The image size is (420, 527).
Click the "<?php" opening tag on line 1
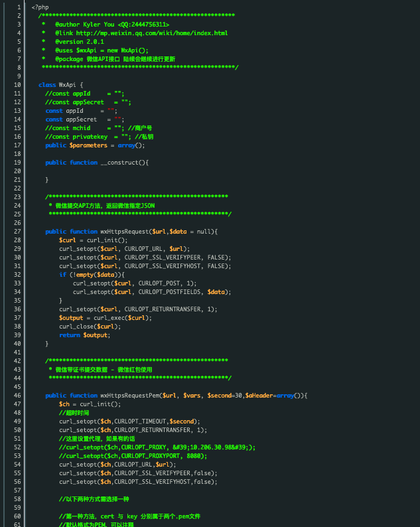(x=40, y=7)
